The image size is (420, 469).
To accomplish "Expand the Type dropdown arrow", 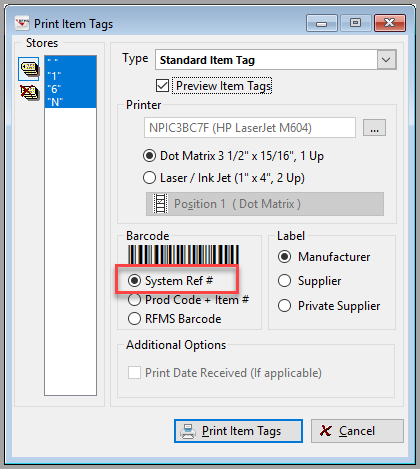I will coord(386,60).
